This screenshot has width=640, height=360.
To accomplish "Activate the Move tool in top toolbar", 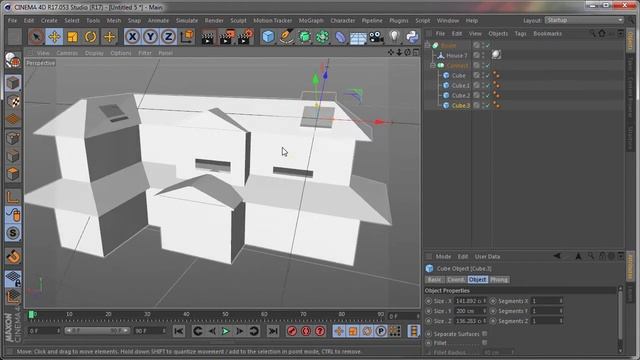I will (54, 37).
